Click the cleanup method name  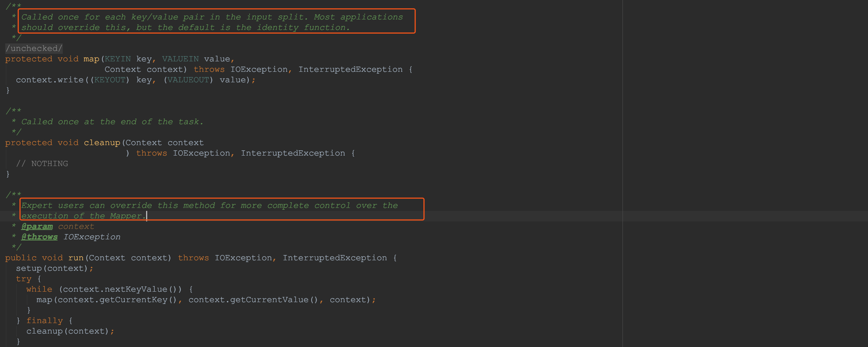pyautogui.click(x=102, y=142)
